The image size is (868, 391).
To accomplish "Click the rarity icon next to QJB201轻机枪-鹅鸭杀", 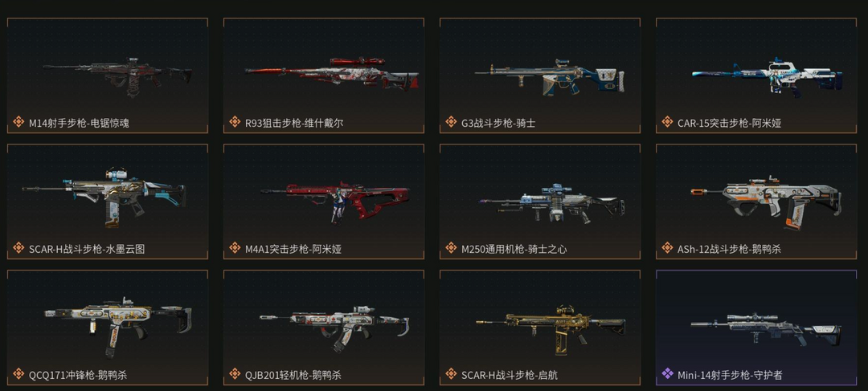I will click(235, 374).
